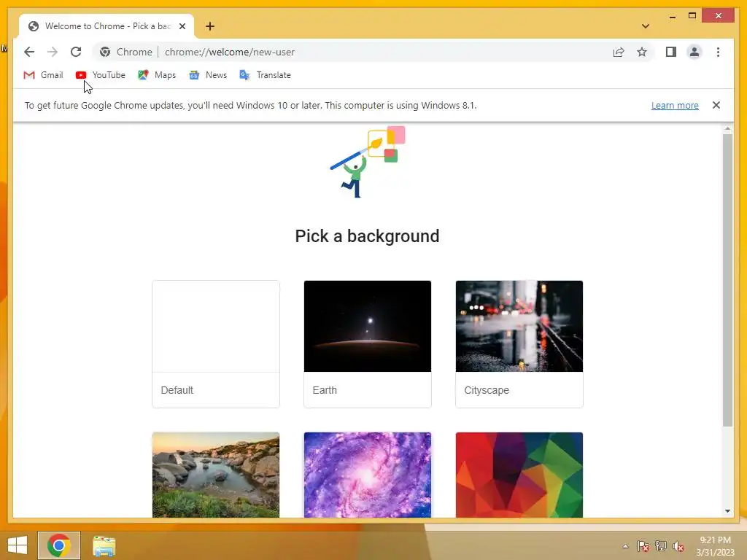Pick the purple galaxy background thumbnail
Screen dimensions: 747x560
(x=368, y=475)
